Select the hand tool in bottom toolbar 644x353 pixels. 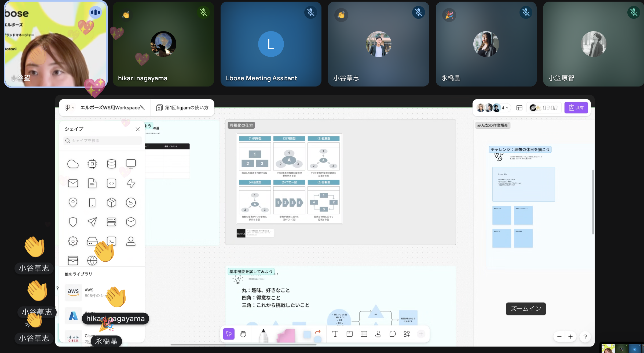pos(243,334)
